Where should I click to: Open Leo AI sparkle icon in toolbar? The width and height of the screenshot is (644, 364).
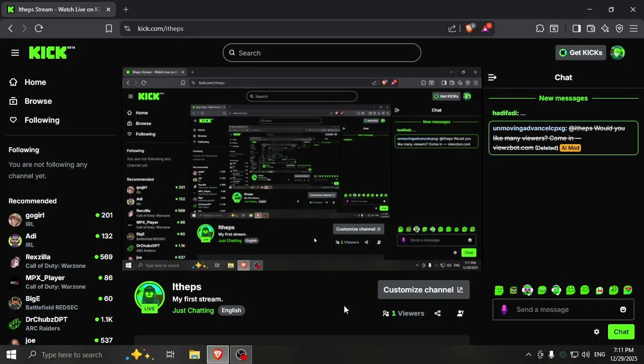[x=605, y=28]
